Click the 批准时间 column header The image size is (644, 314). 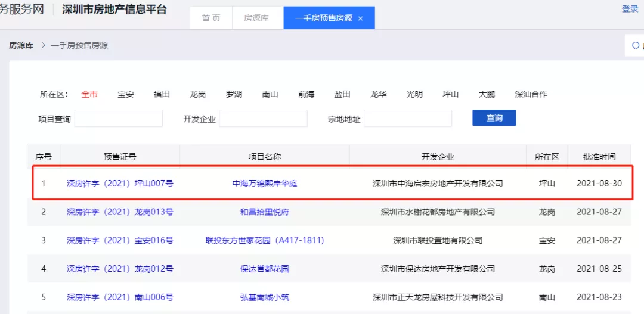599,156
